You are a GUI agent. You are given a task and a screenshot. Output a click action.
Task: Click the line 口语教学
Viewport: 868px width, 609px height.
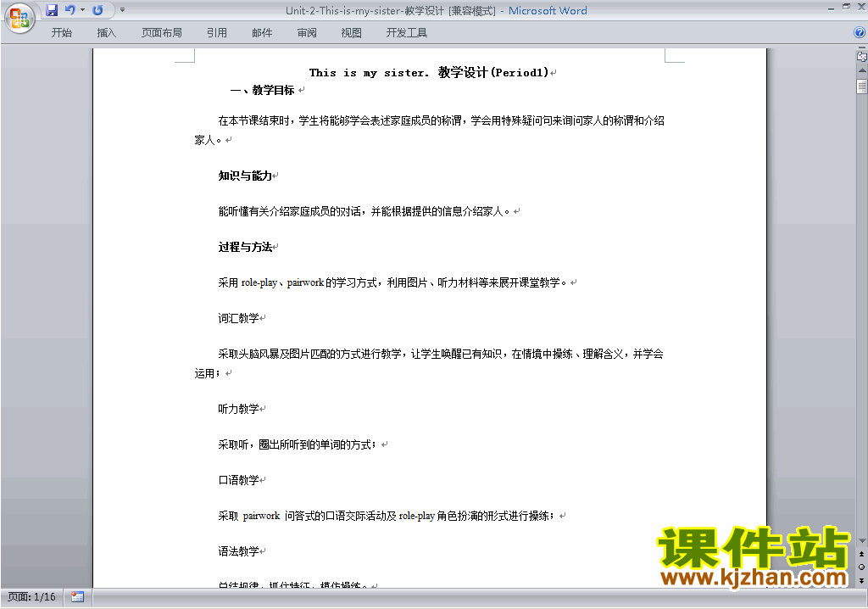click(x=238, y=480)
